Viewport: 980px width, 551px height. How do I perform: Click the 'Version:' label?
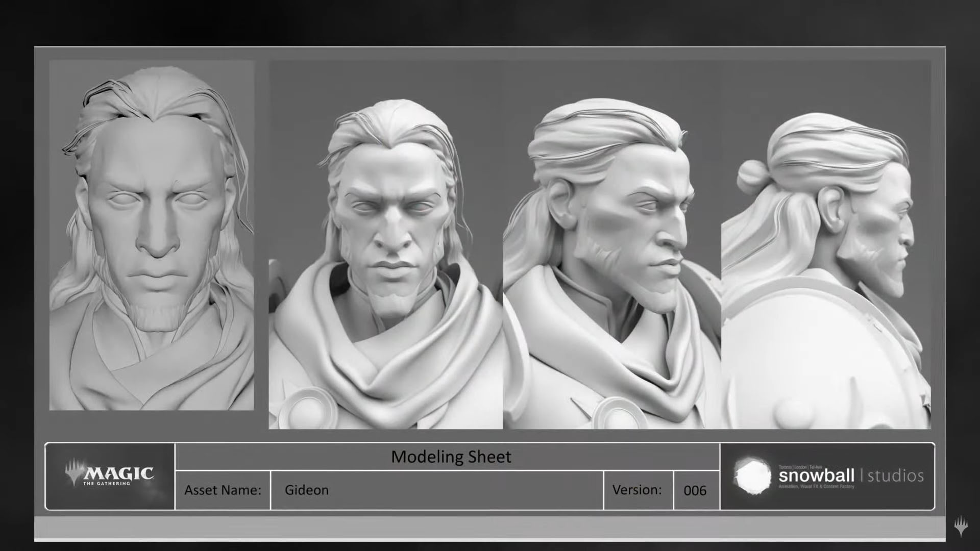637,490
